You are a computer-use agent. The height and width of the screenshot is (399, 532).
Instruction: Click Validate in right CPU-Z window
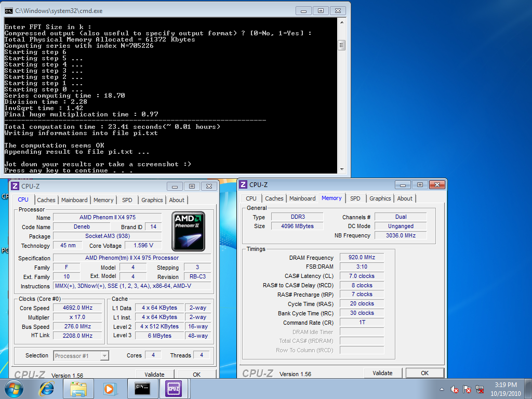pos(382,373)
